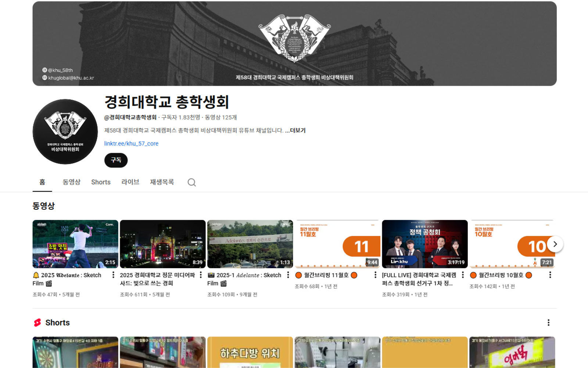Click the 조회수 319회 • 1년 전 metadata
Screen dimensions: 588x368
(405, 294)
